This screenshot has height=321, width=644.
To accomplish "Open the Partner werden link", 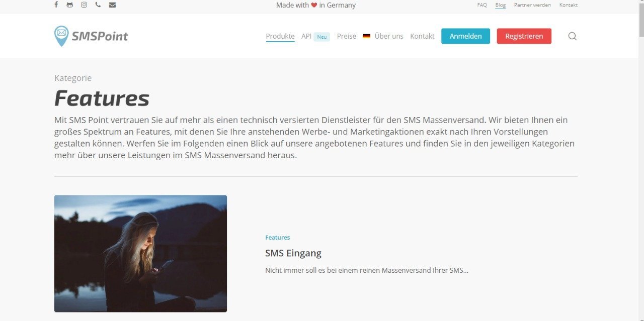I will point(532,5).
